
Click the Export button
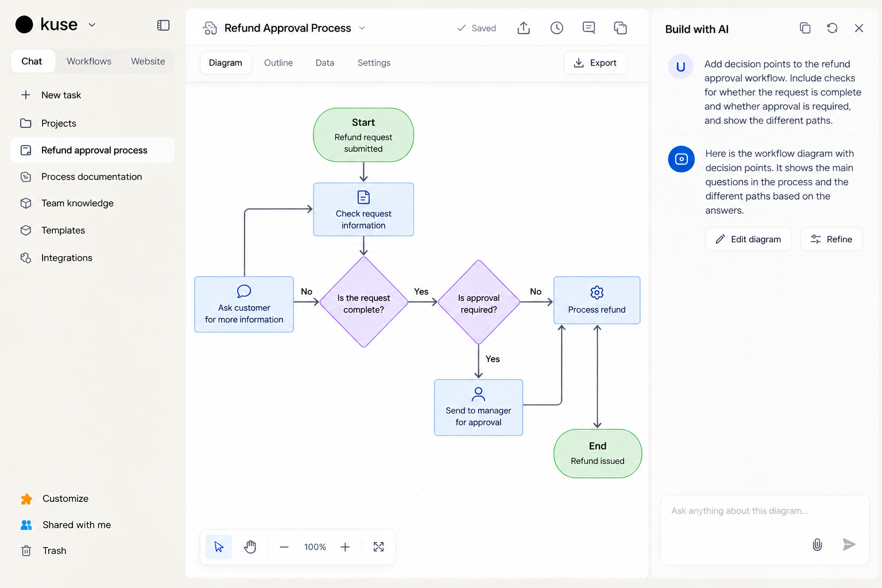tap(595, 63)
